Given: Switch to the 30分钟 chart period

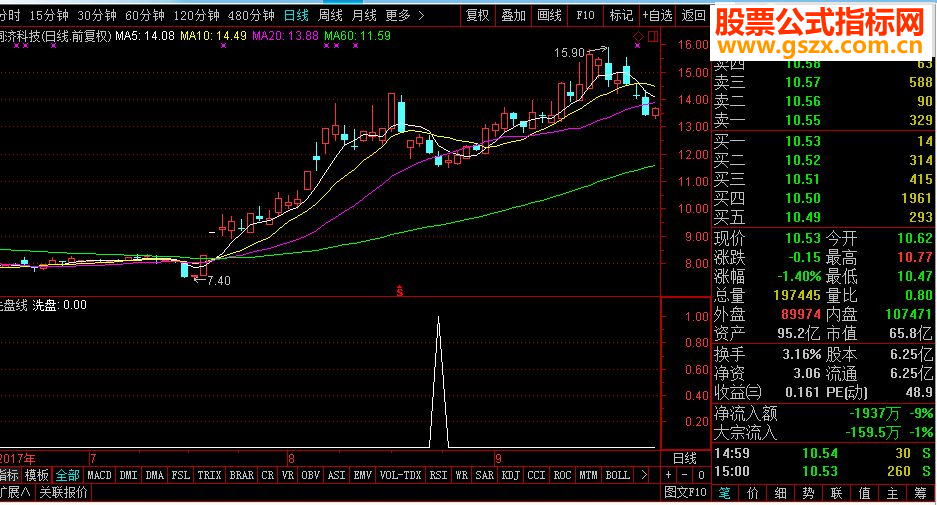Looking at the screenshot, I should [x=96, y=16].
